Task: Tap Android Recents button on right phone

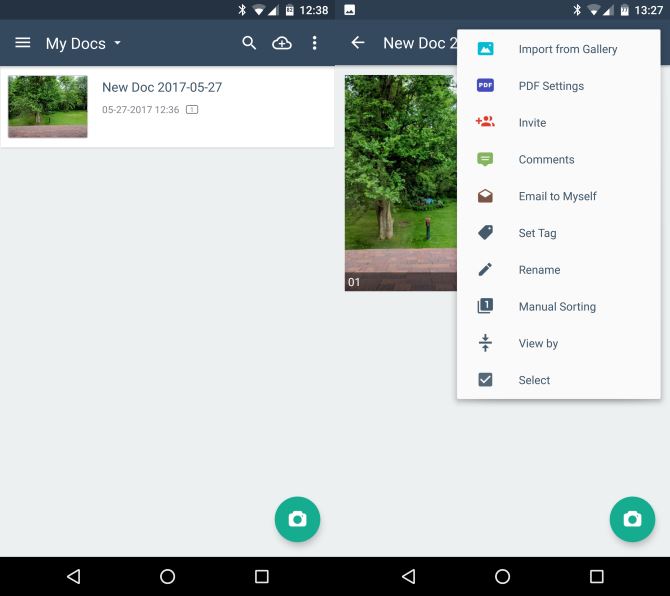Action: pos(597,576)
